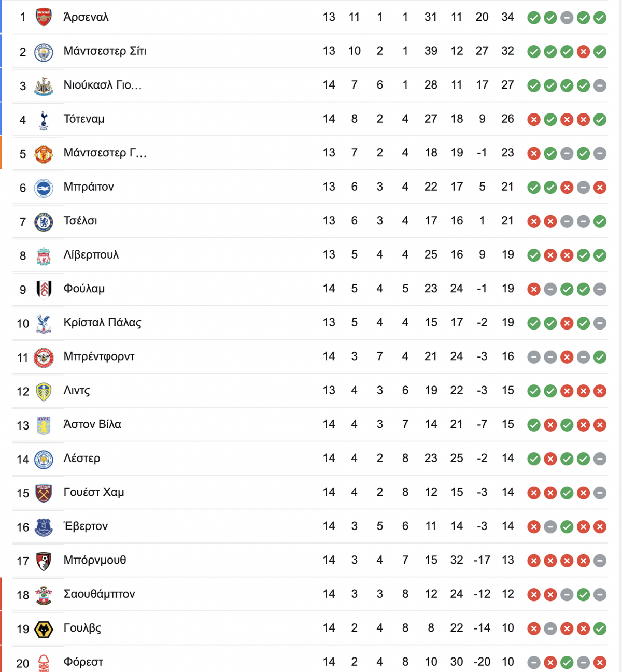
Task: Click the Newcastle club crest
Action: [44, 86]
